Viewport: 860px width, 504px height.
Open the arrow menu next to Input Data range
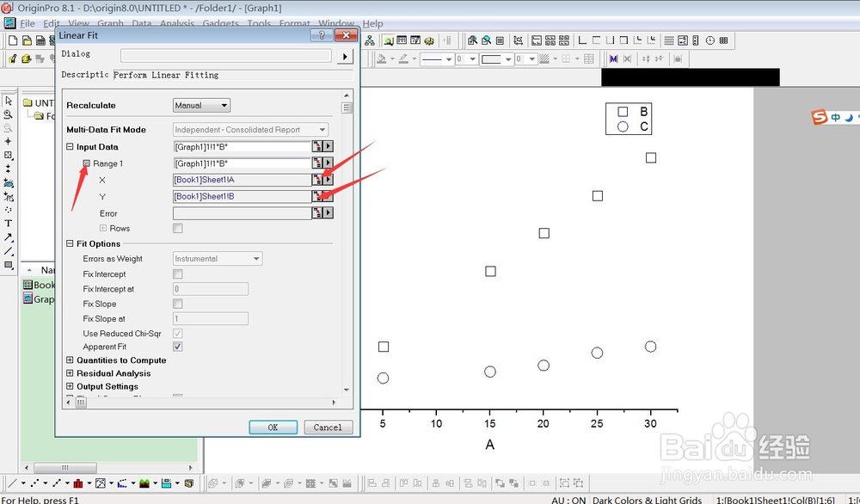coord(328,146)
